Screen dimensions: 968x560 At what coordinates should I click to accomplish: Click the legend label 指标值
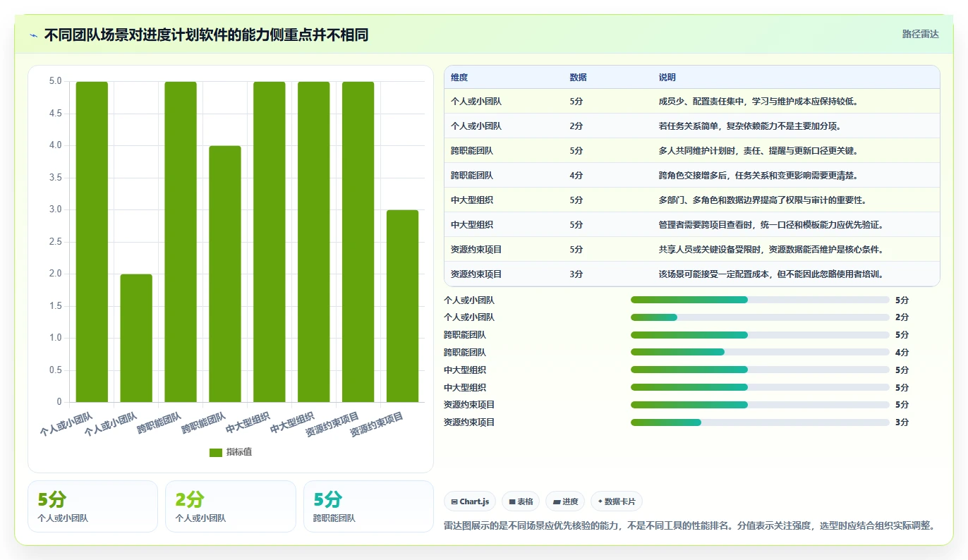point(238,453)
